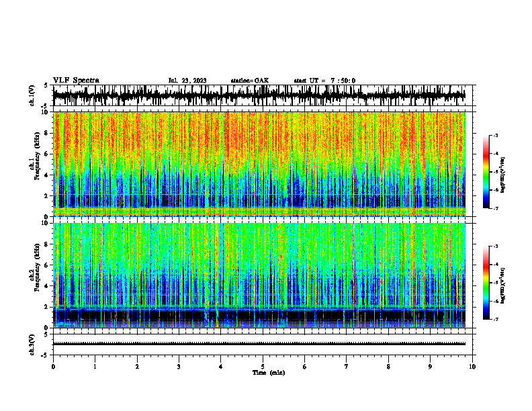Click the -3 value on ch.1 colorbar

(x=495, y=135)
